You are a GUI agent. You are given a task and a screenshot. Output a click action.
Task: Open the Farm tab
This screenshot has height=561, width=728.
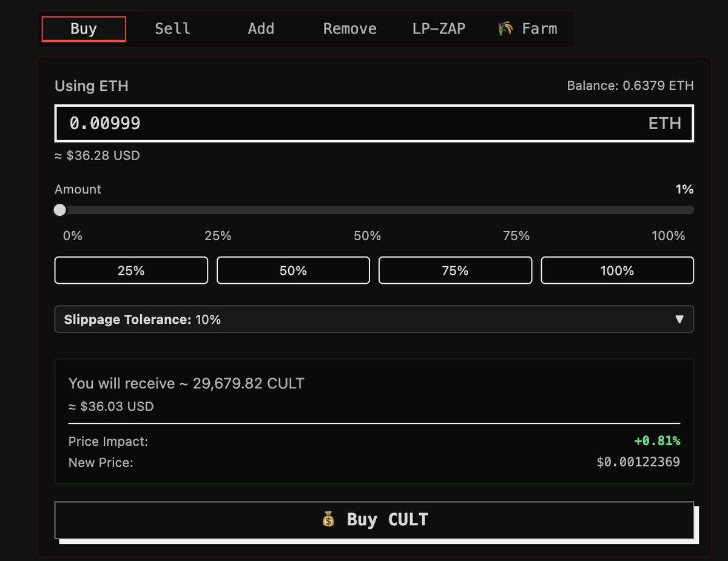[x=527, y=29]
